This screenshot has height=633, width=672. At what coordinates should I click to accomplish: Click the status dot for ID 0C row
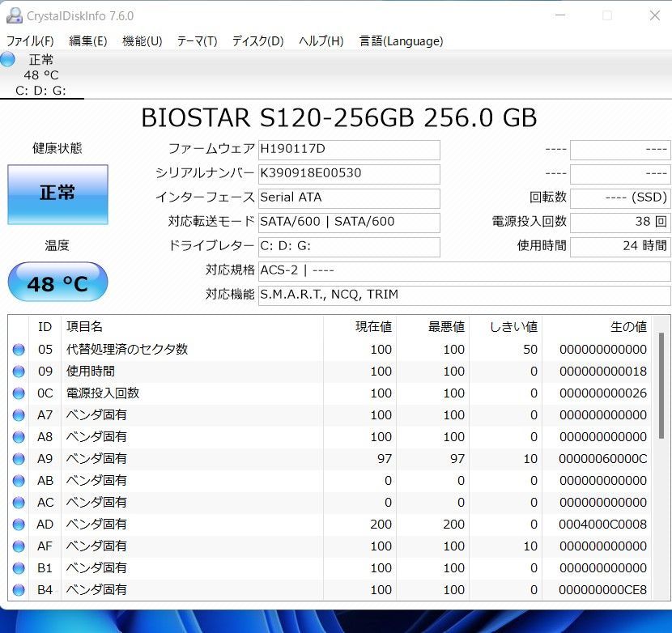(19, 393)
